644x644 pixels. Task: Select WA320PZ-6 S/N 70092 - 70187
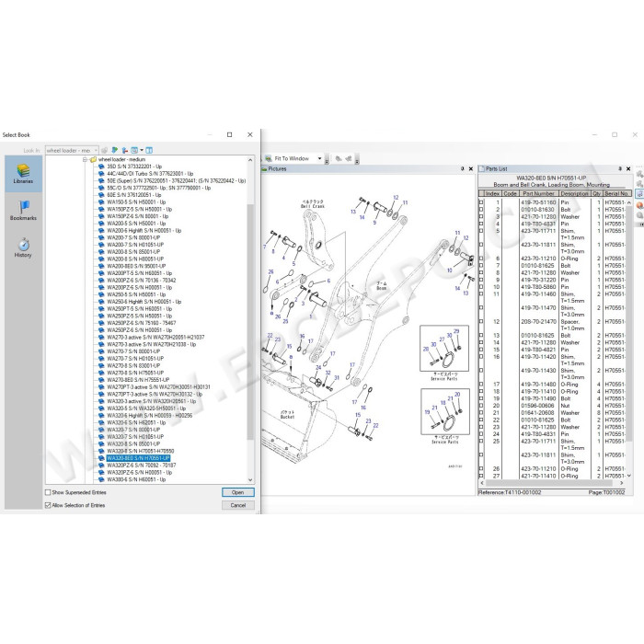pyautogui.click(x=142, y=466)
